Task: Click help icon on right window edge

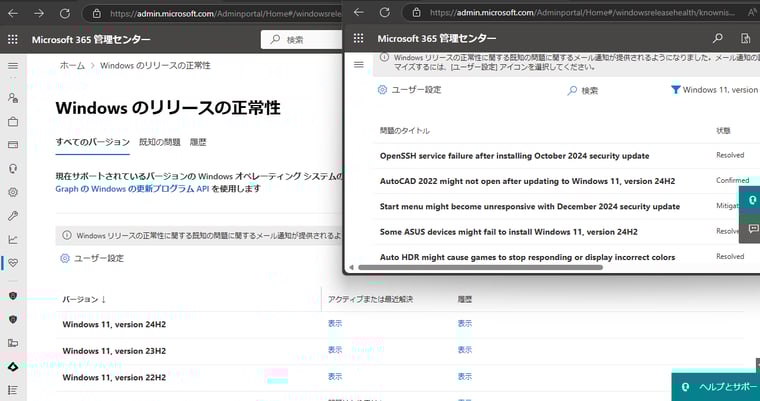Action: 751,200
